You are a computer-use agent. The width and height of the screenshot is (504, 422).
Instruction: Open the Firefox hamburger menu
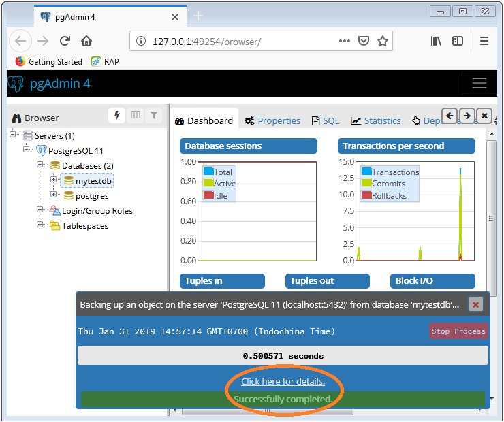pyautogui.click(x=484, y=41)
